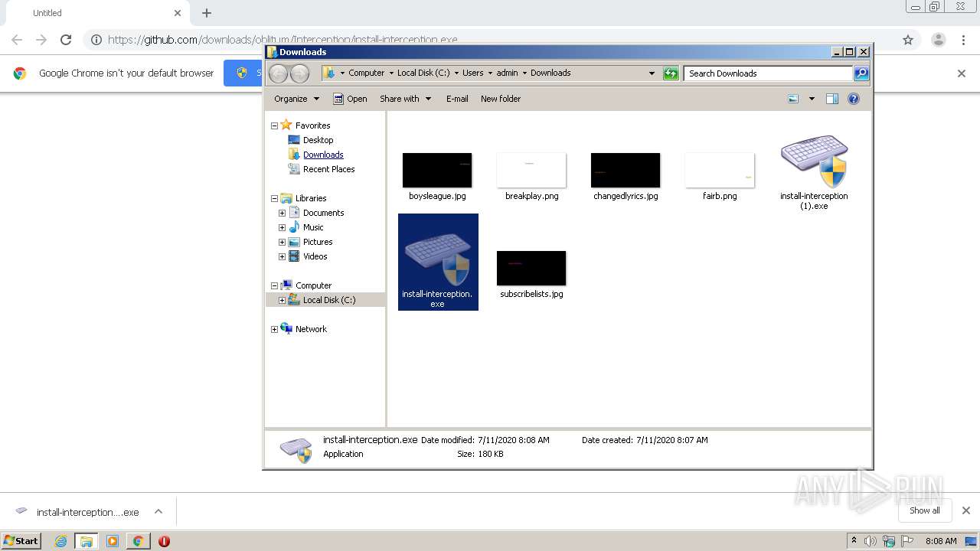This screenshot has width=980, height=551.
Task: Toggle the preview pane icon
Action: point(832,99)
